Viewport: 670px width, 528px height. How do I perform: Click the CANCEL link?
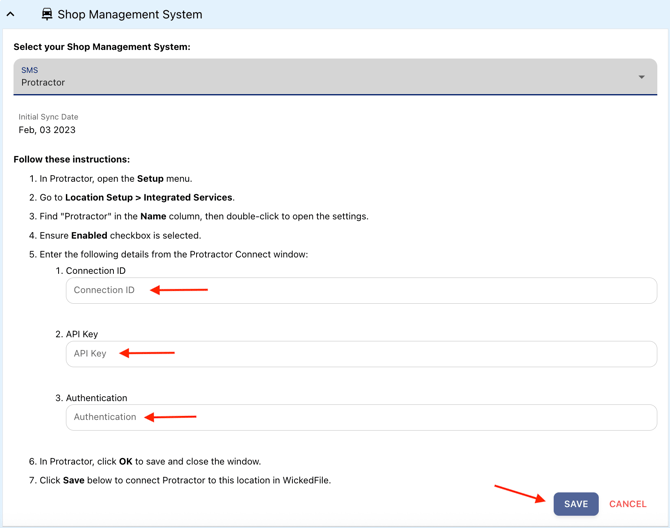(627, 504)
